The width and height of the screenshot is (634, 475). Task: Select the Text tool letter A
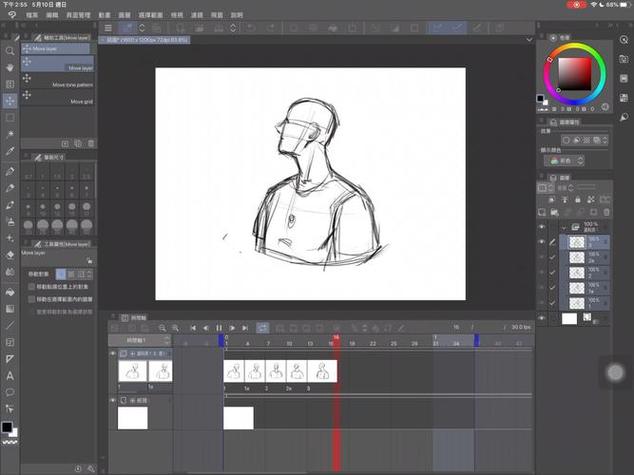coord(10,376)
